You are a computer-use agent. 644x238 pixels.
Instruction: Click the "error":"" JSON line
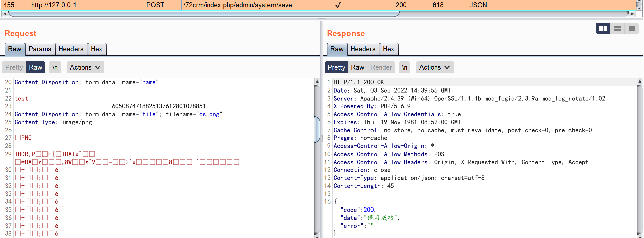click(x=357, y=226)
